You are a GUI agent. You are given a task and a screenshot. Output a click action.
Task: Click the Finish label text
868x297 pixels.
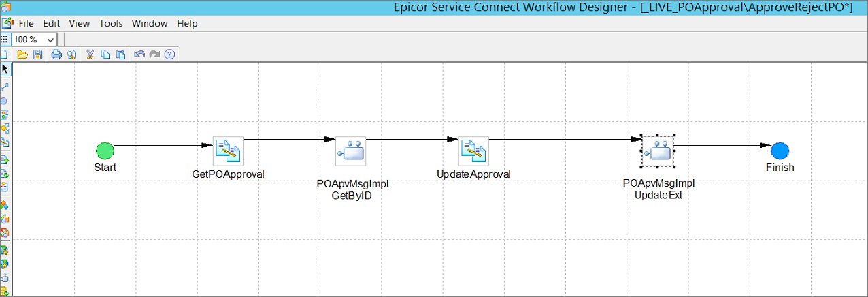780,168
